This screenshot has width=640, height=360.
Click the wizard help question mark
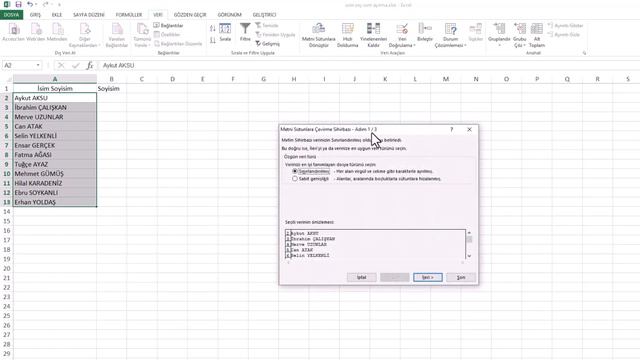451,129
